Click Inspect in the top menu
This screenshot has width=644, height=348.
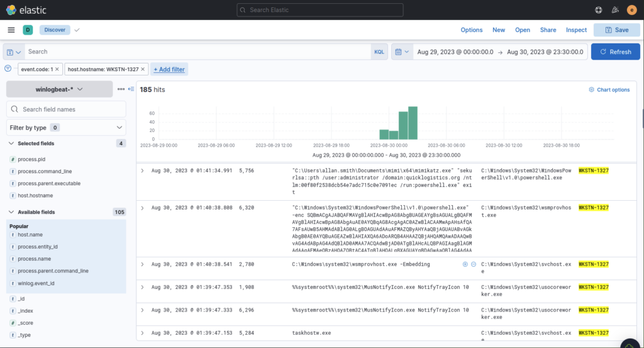[x=576, y=30]
